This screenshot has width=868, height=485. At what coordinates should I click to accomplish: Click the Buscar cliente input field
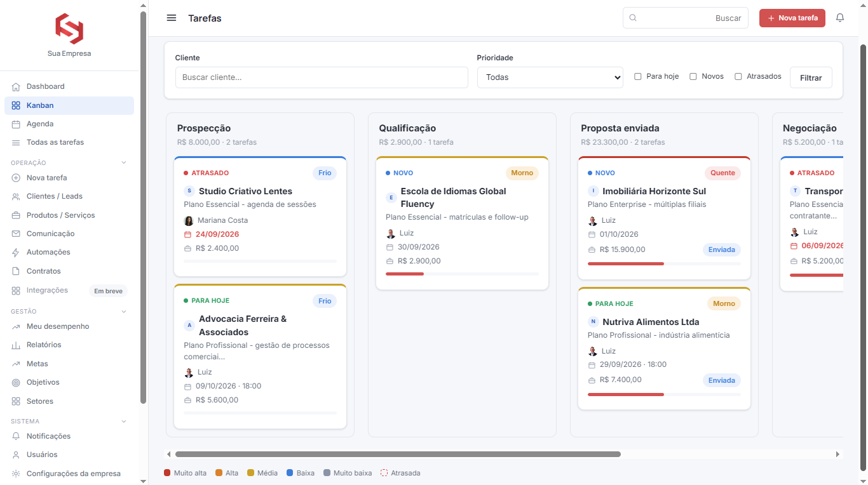tap(322, 77)
